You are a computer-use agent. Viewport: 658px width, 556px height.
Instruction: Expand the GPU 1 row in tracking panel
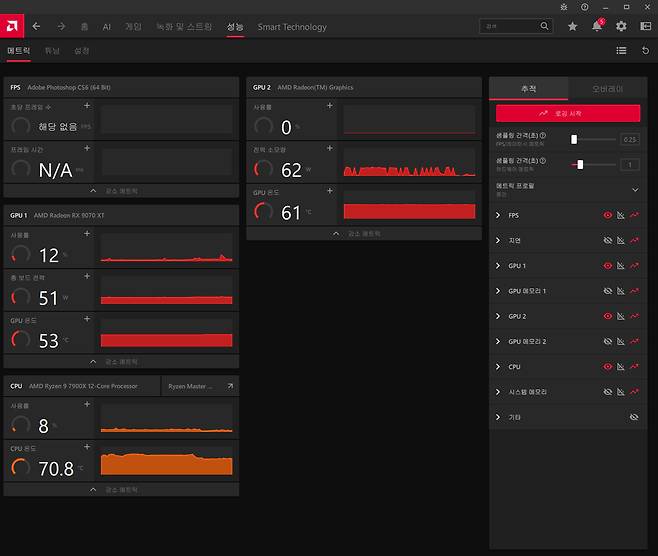point(499,266)
